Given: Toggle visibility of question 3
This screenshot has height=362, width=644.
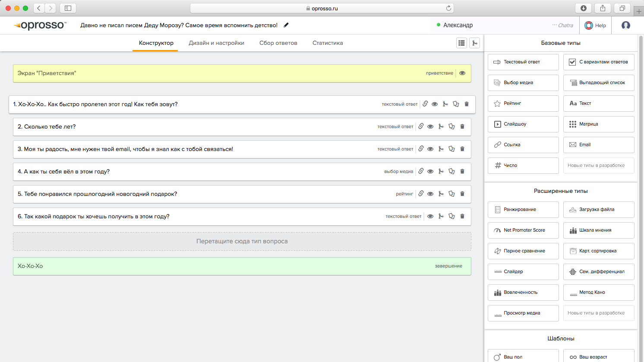Looking at the screenshot, I should click(x=430, y=149).
